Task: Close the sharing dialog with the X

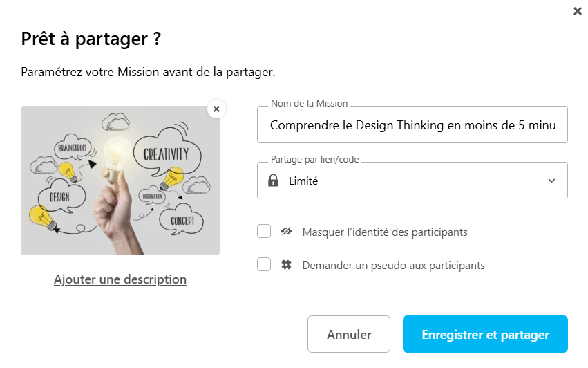Action: 577,11
